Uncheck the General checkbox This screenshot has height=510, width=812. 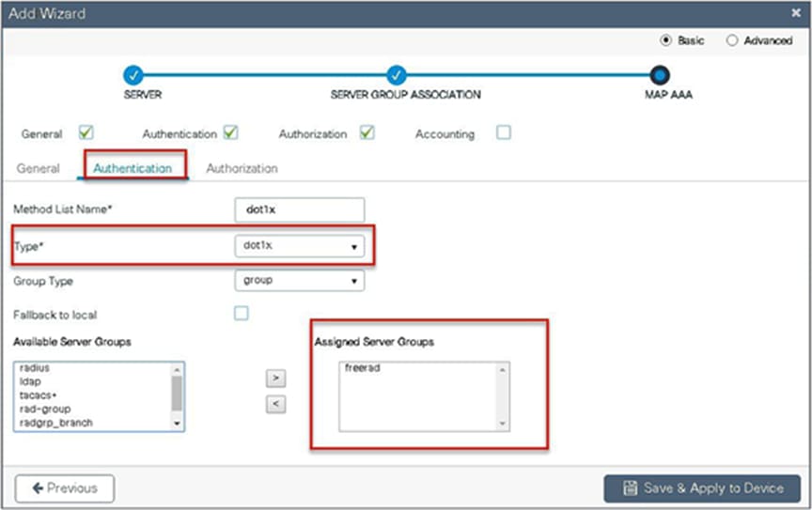point(86,132)
